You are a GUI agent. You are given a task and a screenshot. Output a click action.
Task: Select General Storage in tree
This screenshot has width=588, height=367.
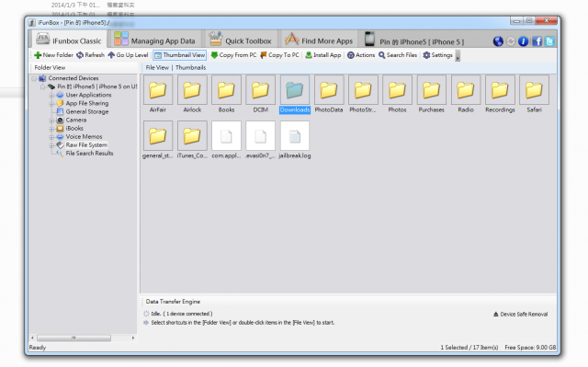(x=87, y=111)
